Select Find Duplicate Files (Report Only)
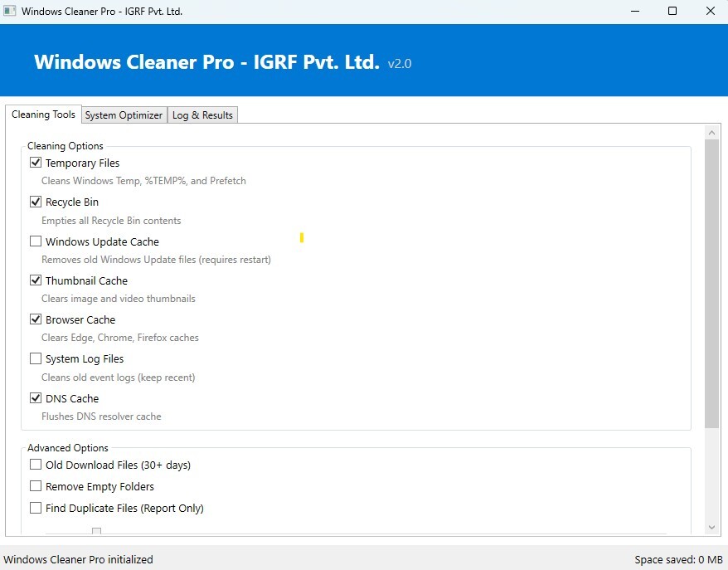Screen dimensions: 728x570 point(36,508)
